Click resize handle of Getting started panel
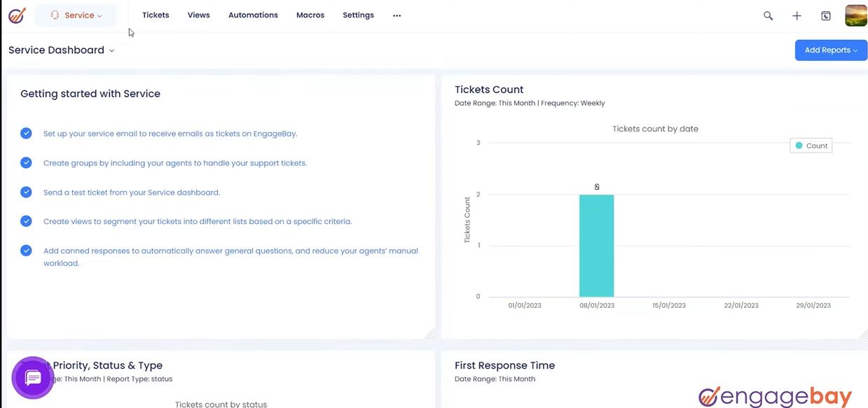Viewport: 868px width, 408px height. pos(429,335)
